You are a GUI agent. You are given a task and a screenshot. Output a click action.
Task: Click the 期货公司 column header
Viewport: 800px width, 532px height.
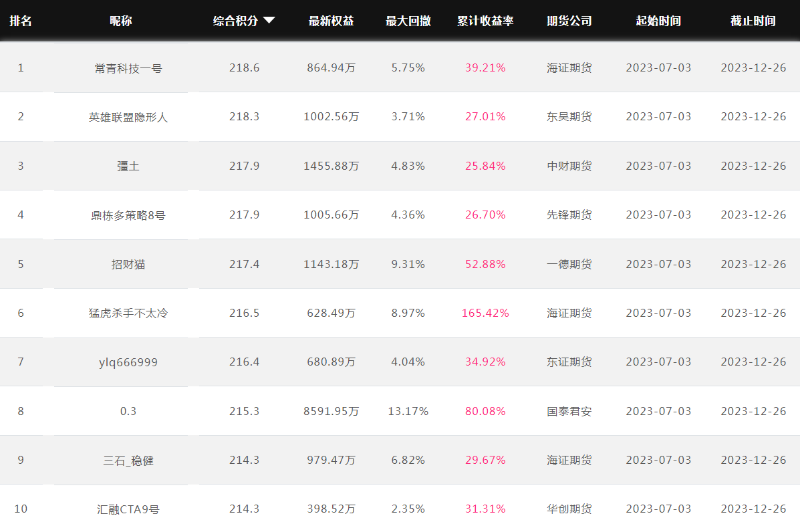click(x=569, y=21)
